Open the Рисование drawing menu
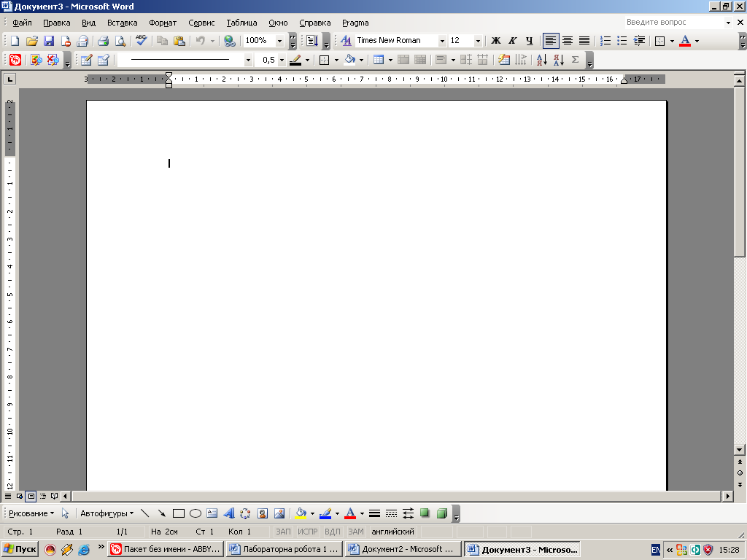Viewport: 747px width, 560px height. [31, 513]
